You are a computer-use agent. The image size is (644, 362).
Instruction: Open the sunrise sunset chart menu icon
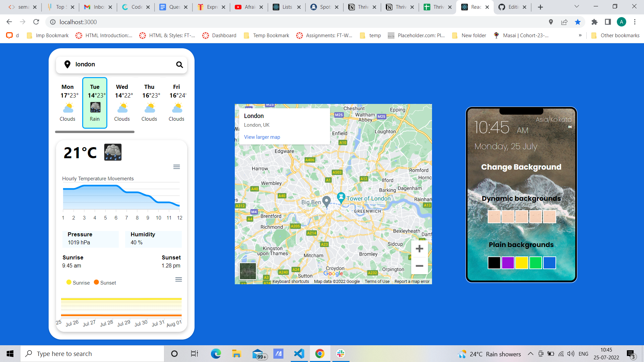178,280
